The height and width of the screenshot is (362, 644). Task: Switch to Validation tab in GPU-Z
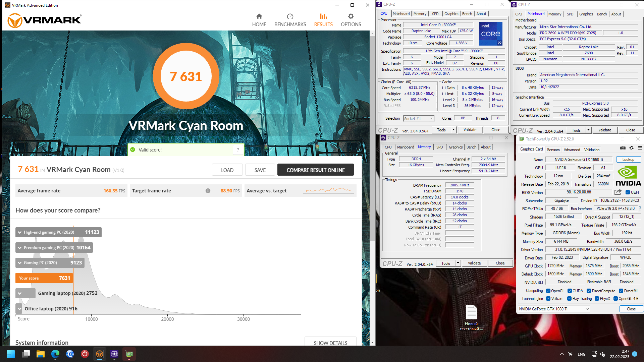[x=592, y=150]
